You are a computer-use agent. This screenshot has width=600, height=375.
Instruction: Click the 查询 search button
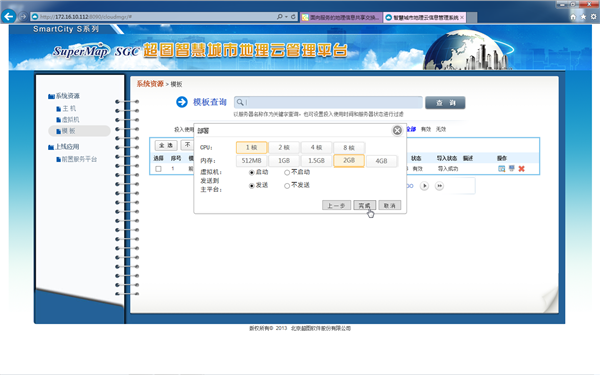[x=445, y=103]
